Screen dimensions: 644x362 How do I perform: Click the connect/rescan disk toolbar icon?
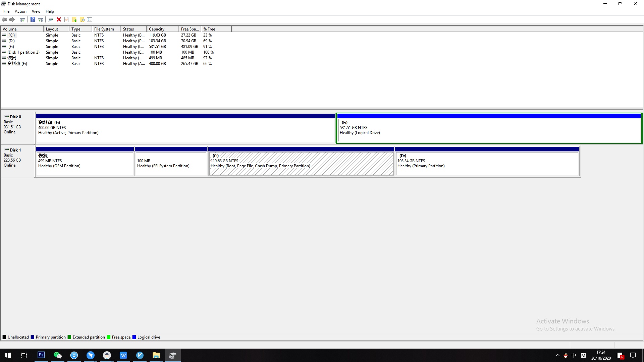coord(51,19)
